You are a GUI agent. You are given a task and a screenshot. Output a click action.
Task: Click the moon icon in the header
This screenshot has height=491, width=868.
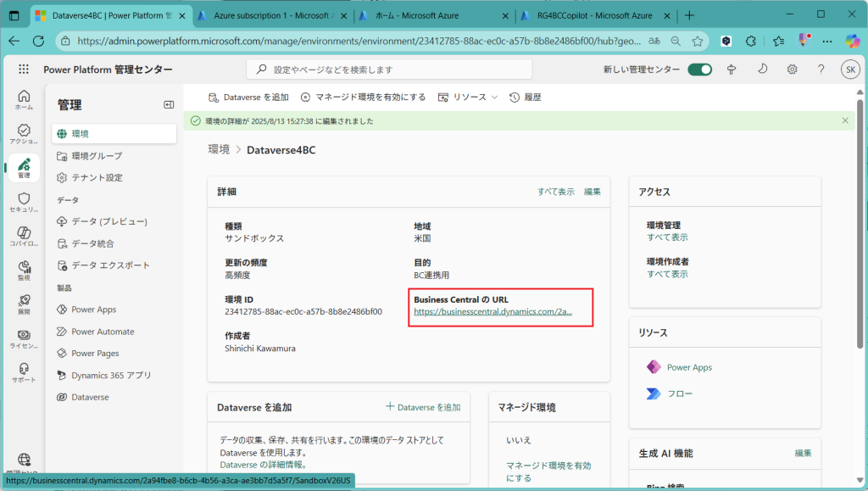pyautogui.click(x=762, y=70)
